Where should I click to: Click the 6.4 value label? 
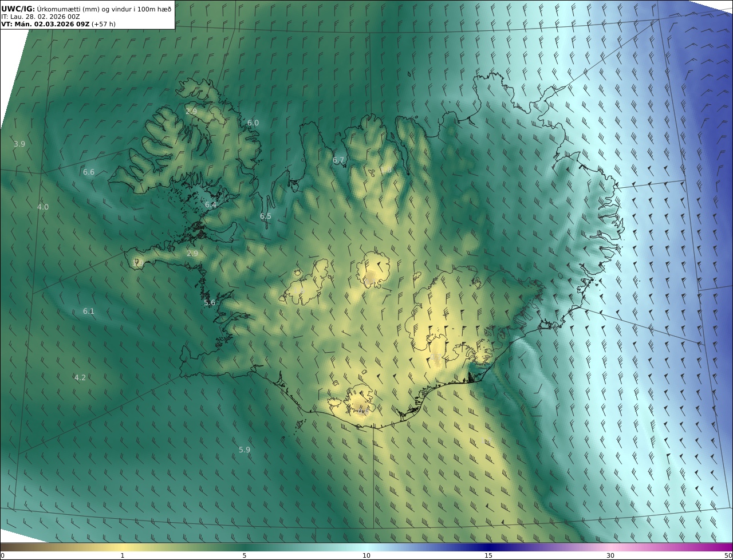point(211,205)
